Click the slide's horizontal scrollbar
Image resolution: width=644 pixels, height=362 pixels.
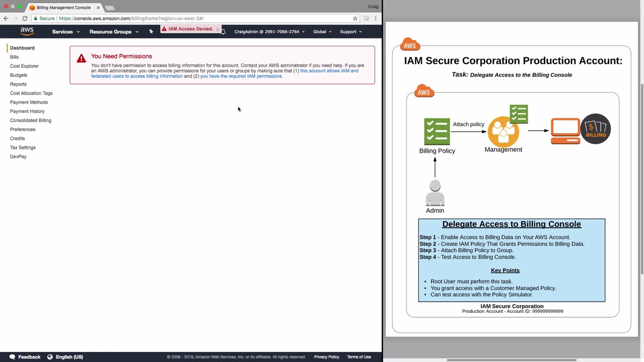[512, 360]
